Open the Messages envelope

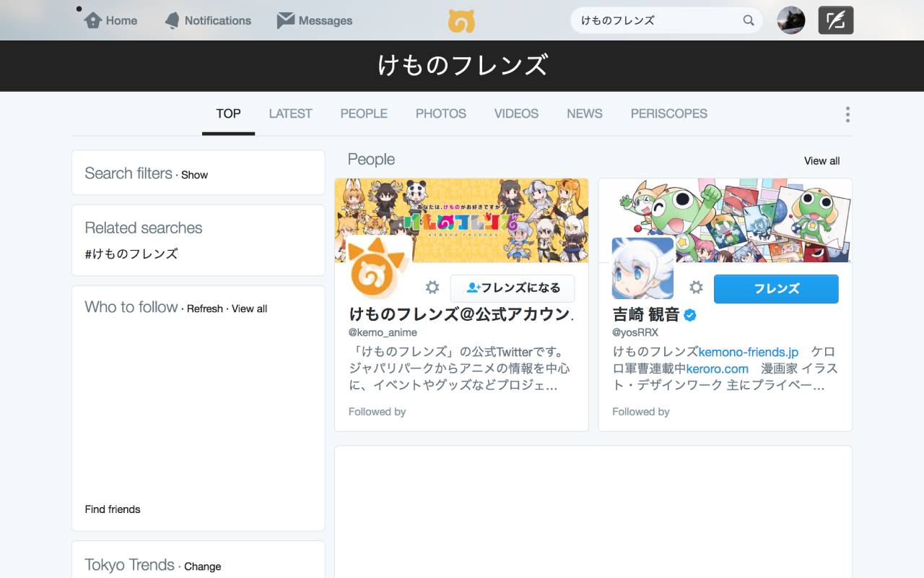[x=315, y=20]
